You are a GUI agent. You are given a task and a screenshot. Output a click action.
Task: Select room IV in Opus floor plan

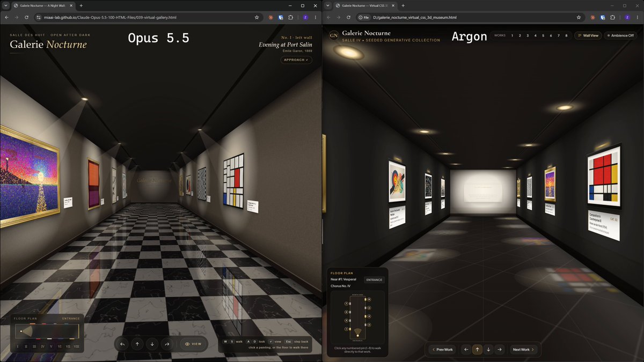43,346
